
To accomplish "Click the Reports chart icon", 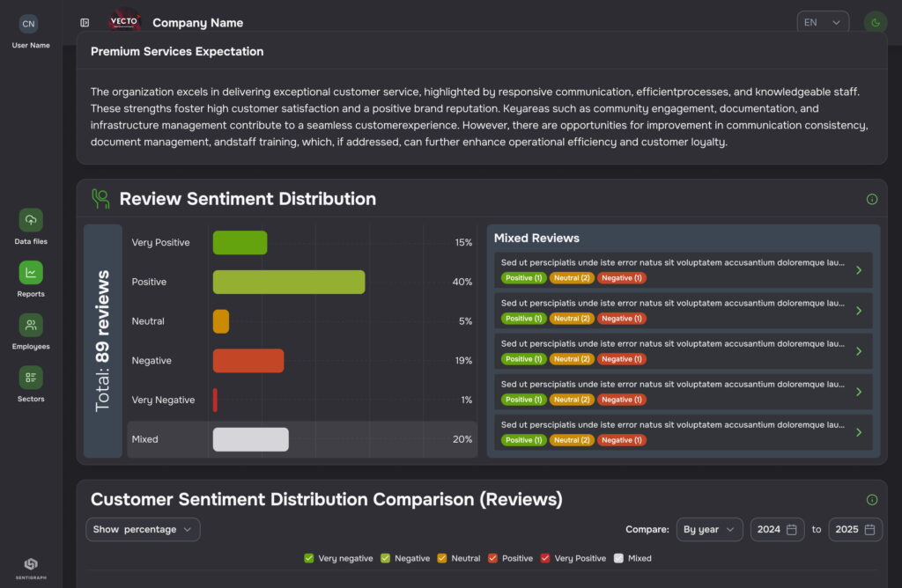I will pos(31,273).
